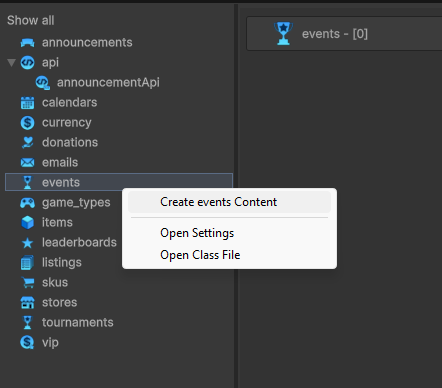Click the currency dollar icon
The image size is (442, 388).
(x=27, y=123)
